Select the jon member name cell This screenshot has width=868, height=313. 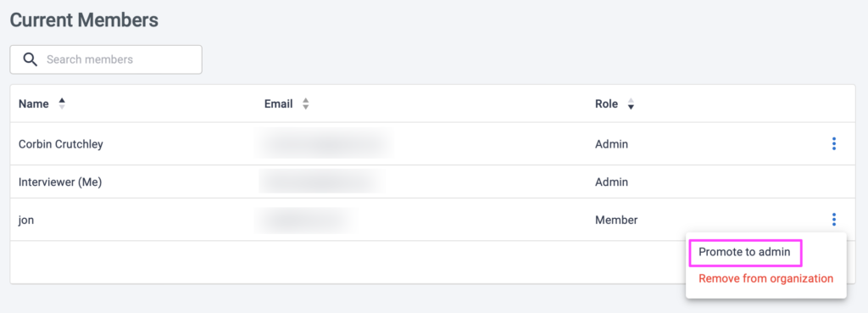coord(26,220)
